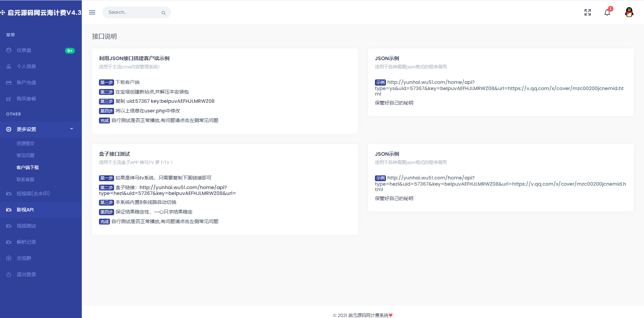Open the notification bell
Screen dimensions: 644x318
607,12
